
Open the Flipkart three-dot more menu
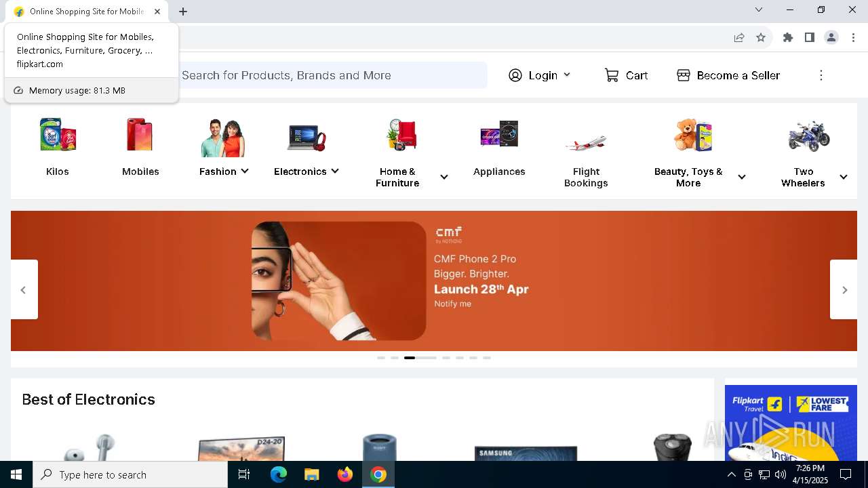[x=821, y=75]
